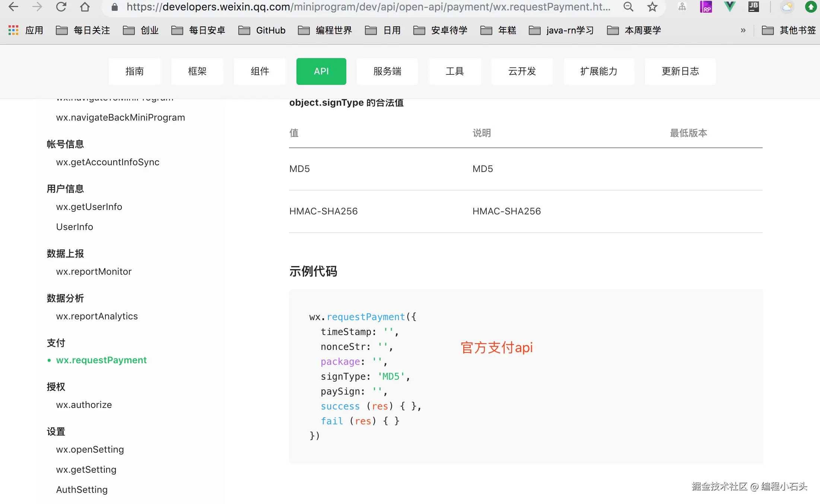Click the URL address bar field
820x504 pixels.
click(368, 7)
